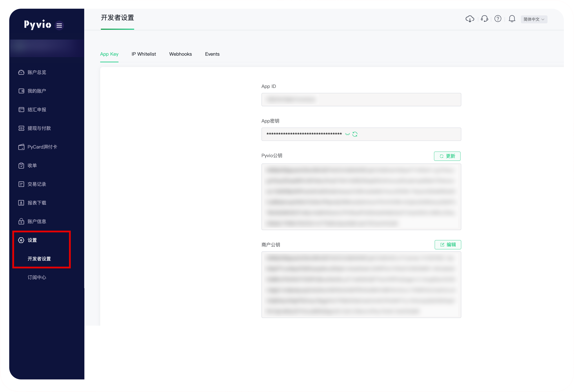Screen dimensions: 574x392
Task: Click the 报表下载 download icon
Action: (21, 203)
